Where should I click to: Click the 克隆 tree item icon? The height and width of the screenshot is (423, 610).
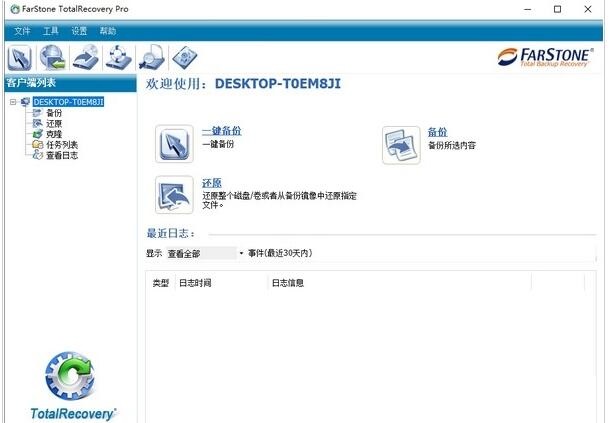pos(37,134)
